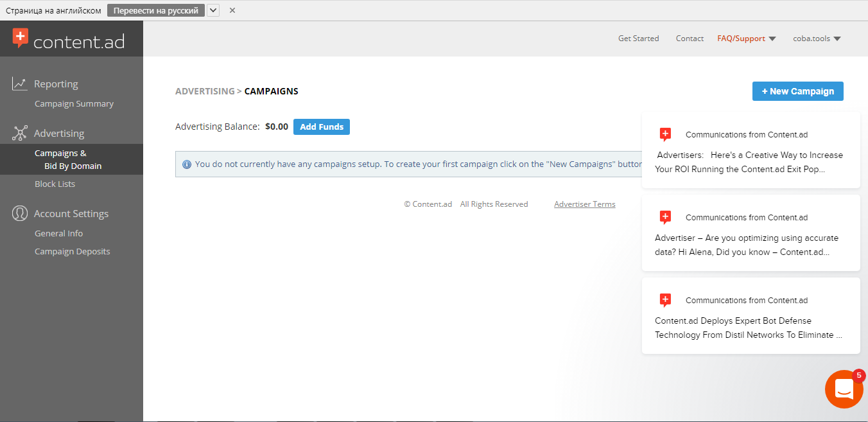Select the Account Settings sidebar section
868x422 pixels.
[71, 213]
